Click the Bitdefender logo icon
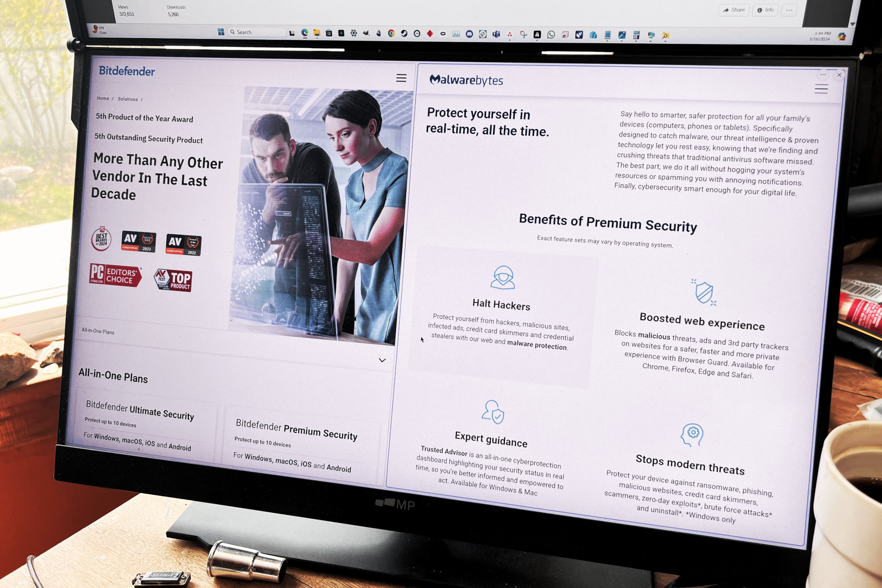Viewport: 882px width, 588px height. tap(126, 71)
